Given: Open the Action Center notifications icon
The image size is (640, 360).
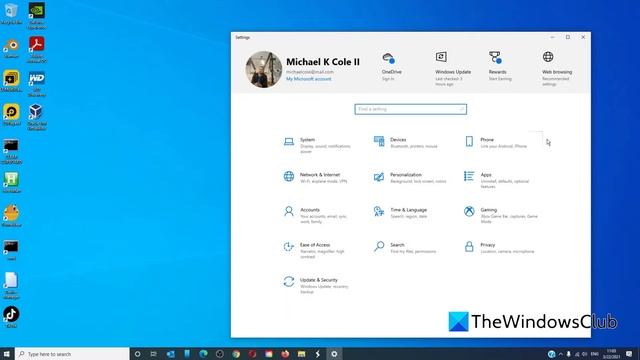Looking at the screenshot, I should coord(629,354).
